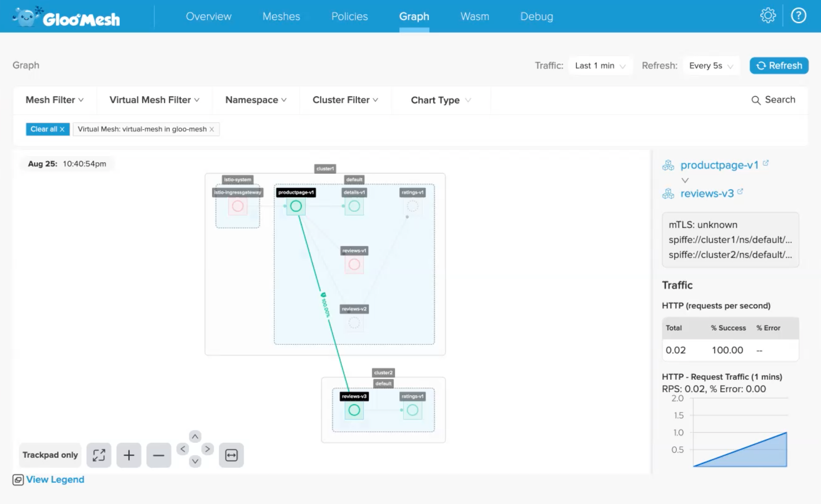Click the cluster1 label
Viewport: 821px width, 504px height.
[325, 169]
